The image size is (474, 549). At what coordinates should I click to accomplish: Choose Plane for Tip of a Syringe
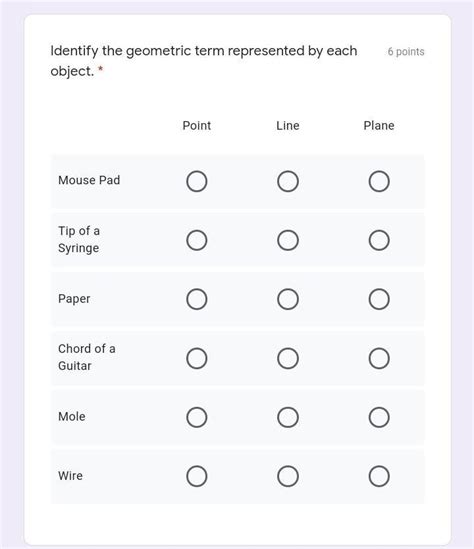379,240
